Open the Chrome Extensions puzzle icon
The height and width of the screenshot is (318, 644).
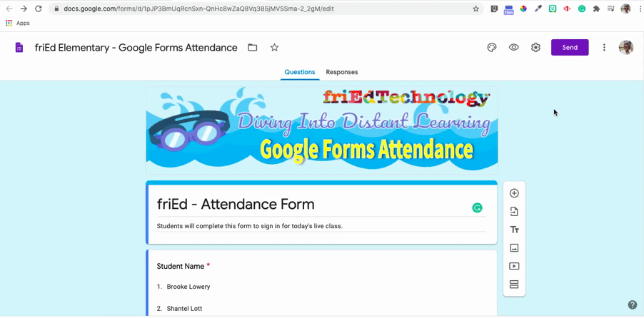click(596, 9)
